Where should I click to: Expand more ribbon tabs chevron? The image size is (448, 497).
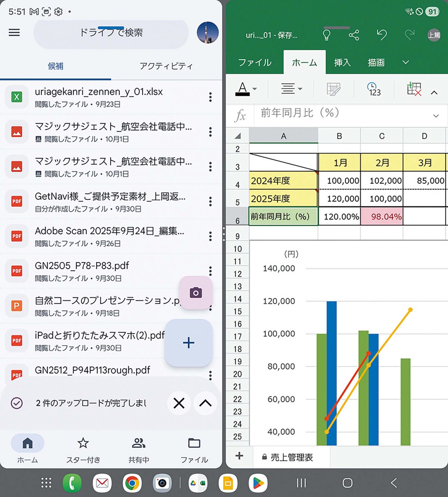[x=406, y=62]
